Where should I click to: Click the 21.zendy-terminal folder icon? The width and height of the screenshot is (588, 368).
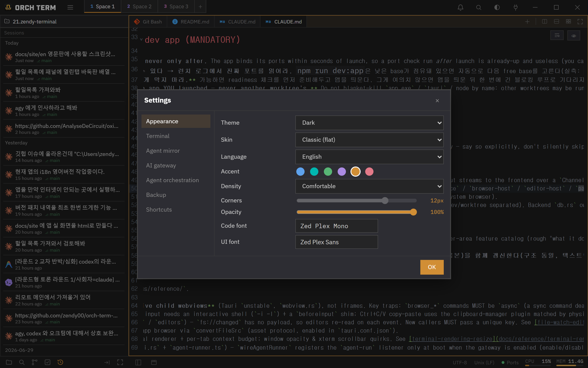7,21
